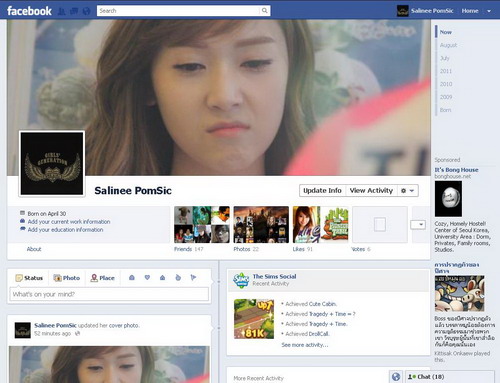The image size is (500, 383).
Task: Expand more sections dropdown arrow
Action: pyautogui.click(x=418, y=225)
